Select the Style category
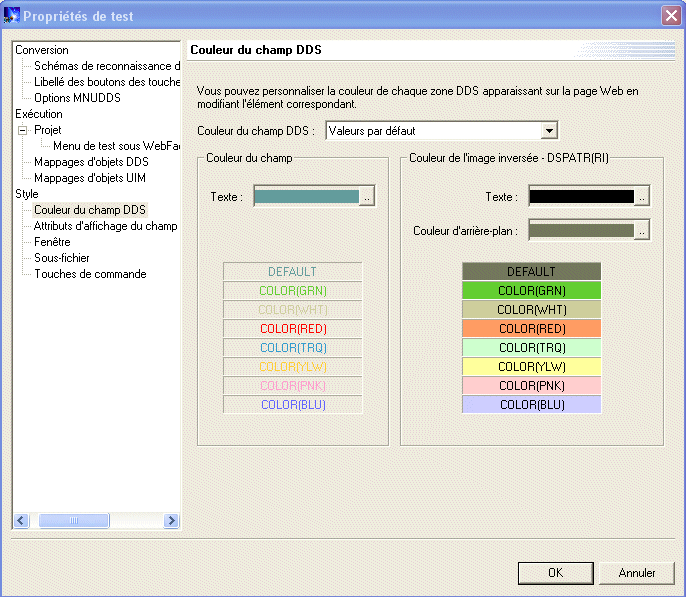Screen dimensions: 686x597 tap(27, 194)
